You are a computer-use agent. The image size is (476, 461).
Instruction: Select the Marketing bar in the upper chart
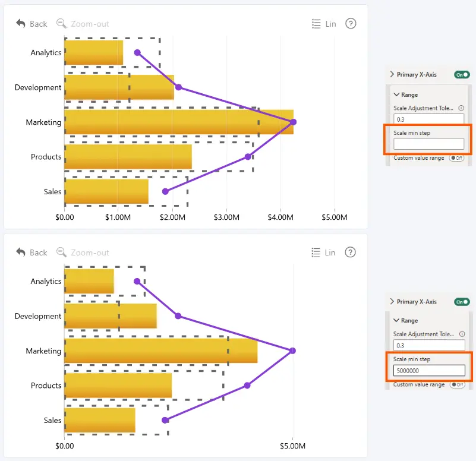(x=179, y=122)
